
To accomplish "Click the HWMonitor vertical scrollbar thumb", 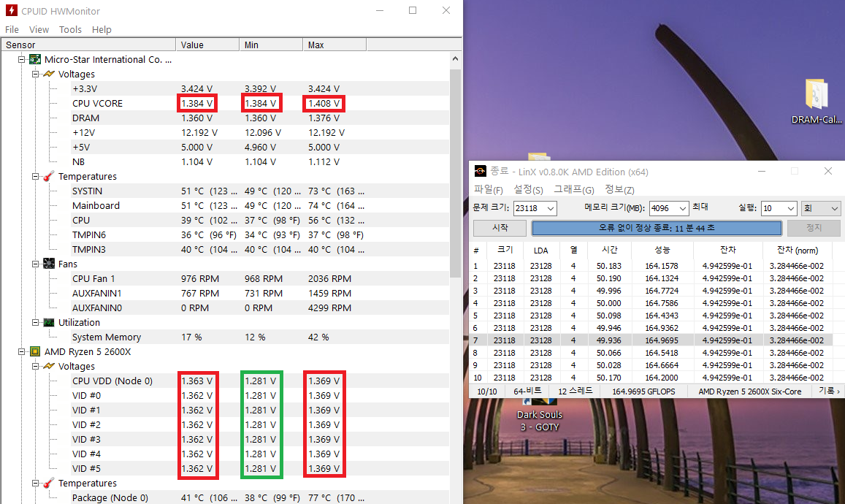I will point(456,172).
